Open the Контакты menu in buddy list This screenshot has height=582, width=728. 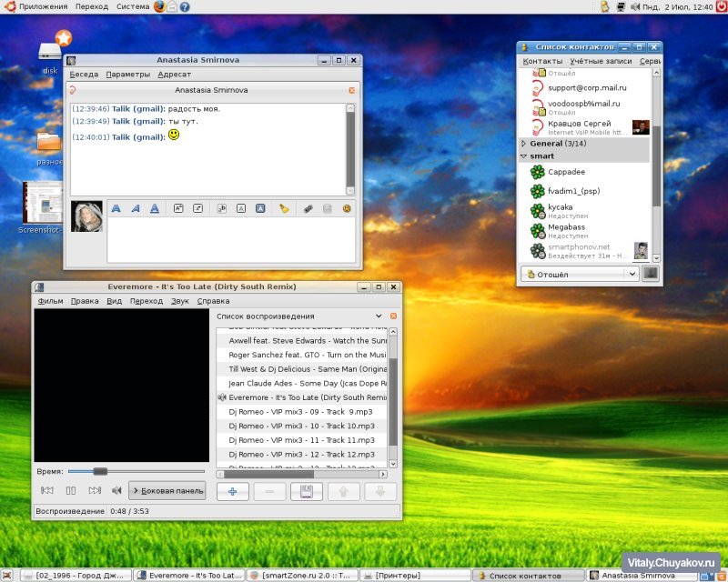[542, 61]
